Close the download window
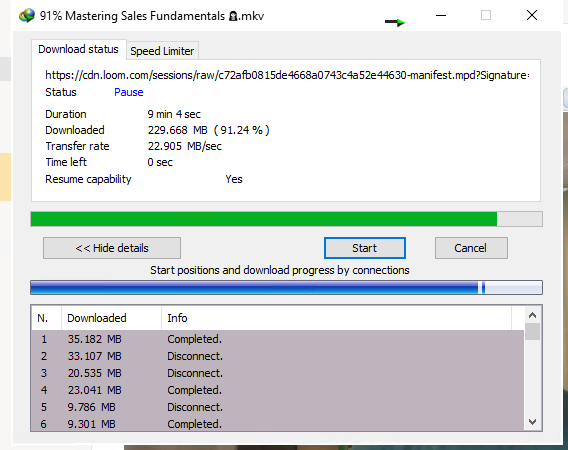 pyautogui.click(x=532, y=15)
